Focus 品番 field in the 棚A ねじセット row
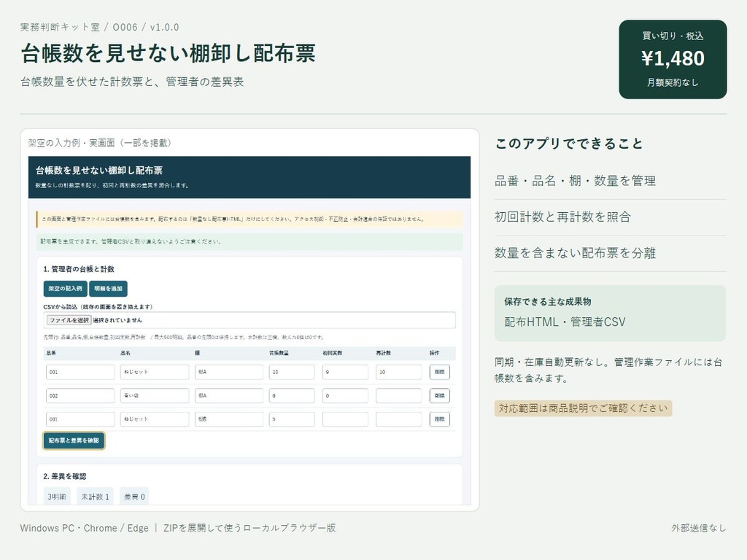747x560 pixels. [80, 372]
